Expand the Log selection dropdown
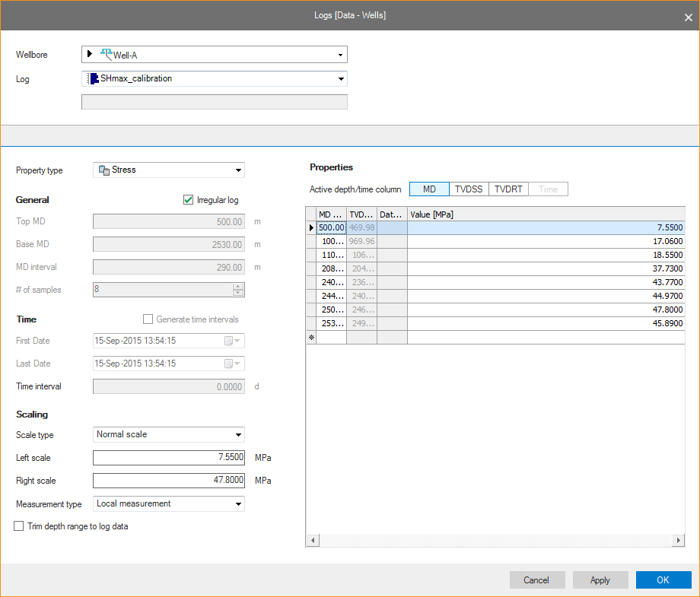The width and height of the screenshot is (700, 597). 339,78
